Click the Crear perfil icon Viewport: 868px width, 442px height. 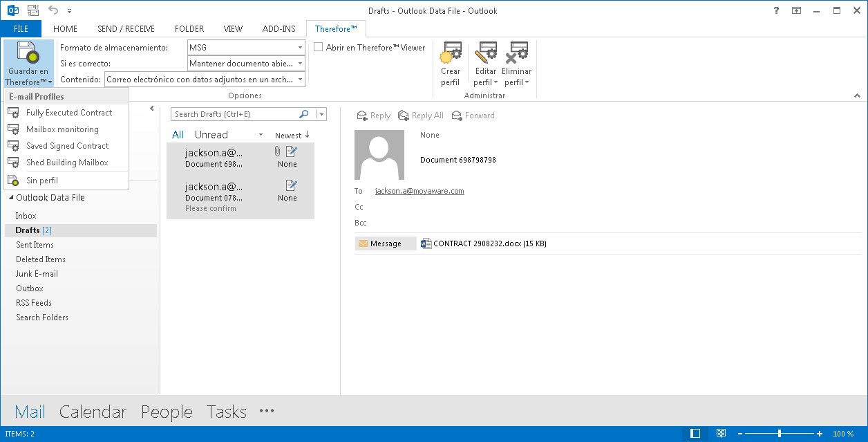[451, 53]
